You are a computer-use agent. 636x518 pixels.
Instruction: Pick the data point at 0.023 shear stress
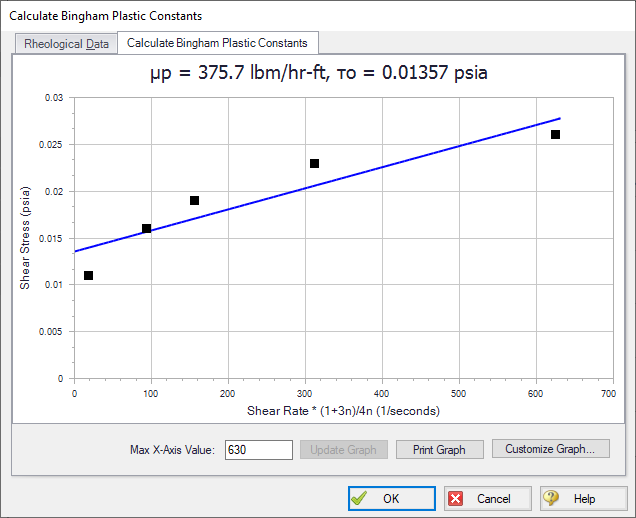tap(314, 163)
